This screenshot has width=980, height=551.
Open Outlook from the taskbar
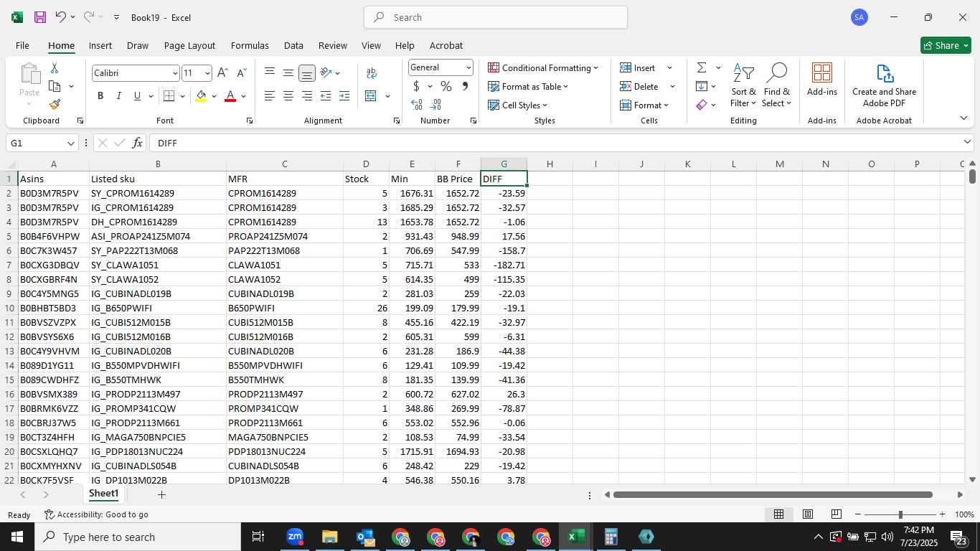pos(364,537)
